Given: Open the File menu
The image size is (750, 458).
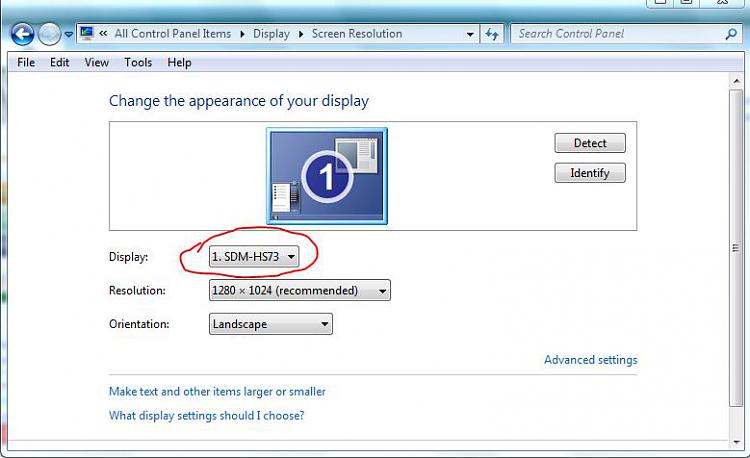Looking at the screenshot, I should [26, 63].
